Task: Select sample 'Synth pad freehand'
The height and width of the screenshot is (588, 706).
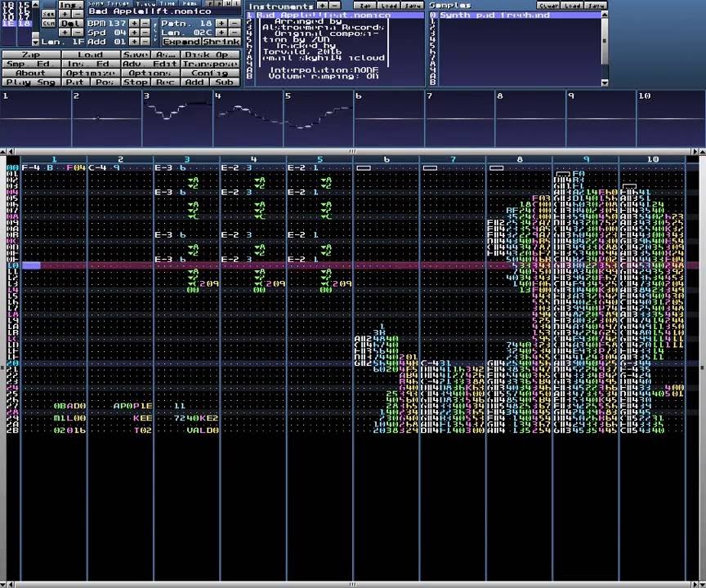Action: coord(520,15)
